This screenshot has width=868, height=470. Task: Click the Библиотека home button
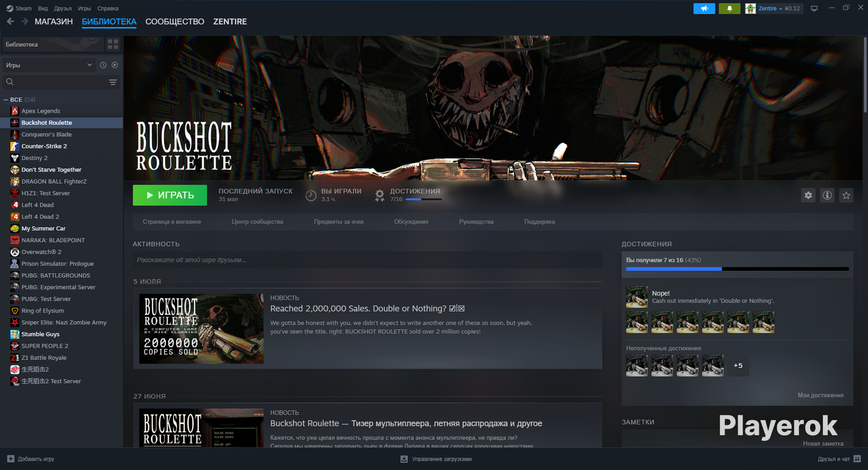[x=53, y=44]
